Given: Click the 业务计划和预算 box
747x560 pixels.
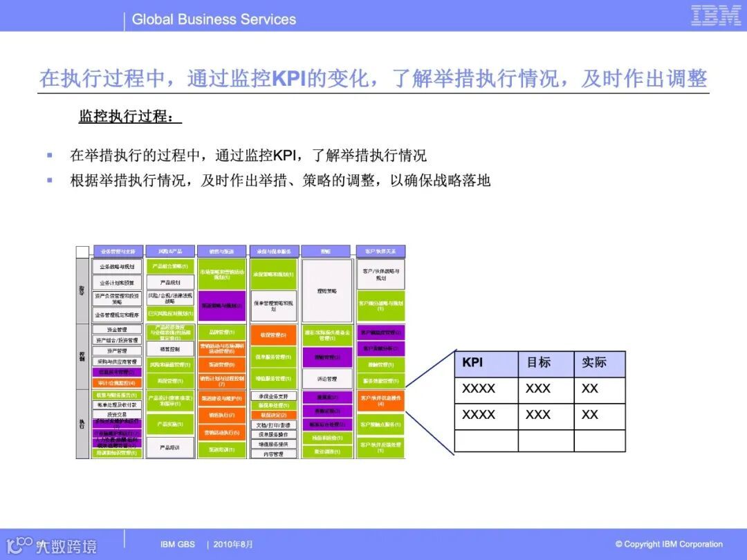Looking at the screenshot, I should 117,283.
